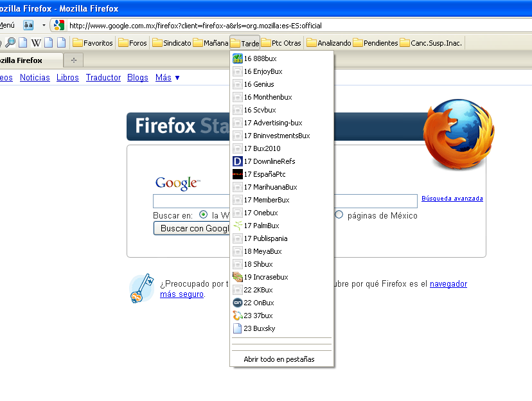
Task: Open the Analizando bookmarks folder
Action: click(329, 43)
